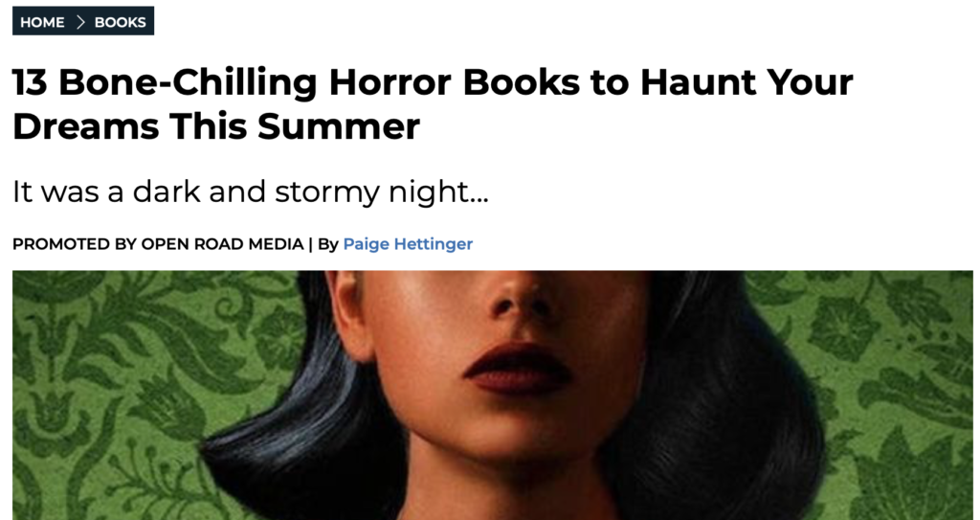Select the 'It was a dark and stormy night' subtitle

click(x=250, y=192)
